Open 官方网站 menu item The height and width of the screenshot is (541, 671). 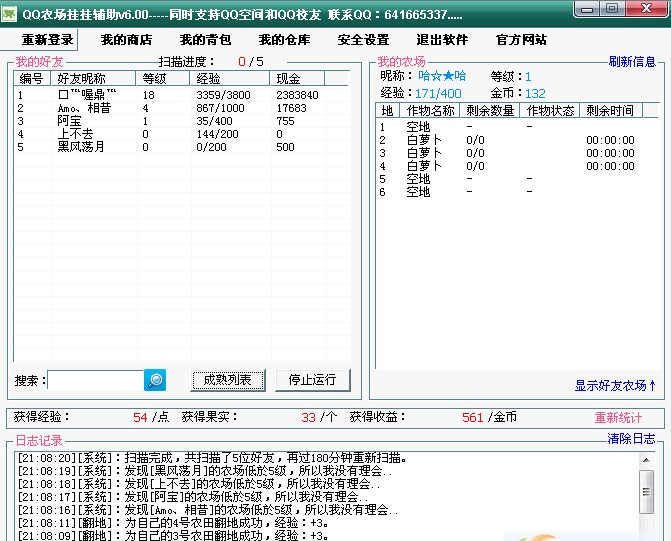[x=521, y=40]
